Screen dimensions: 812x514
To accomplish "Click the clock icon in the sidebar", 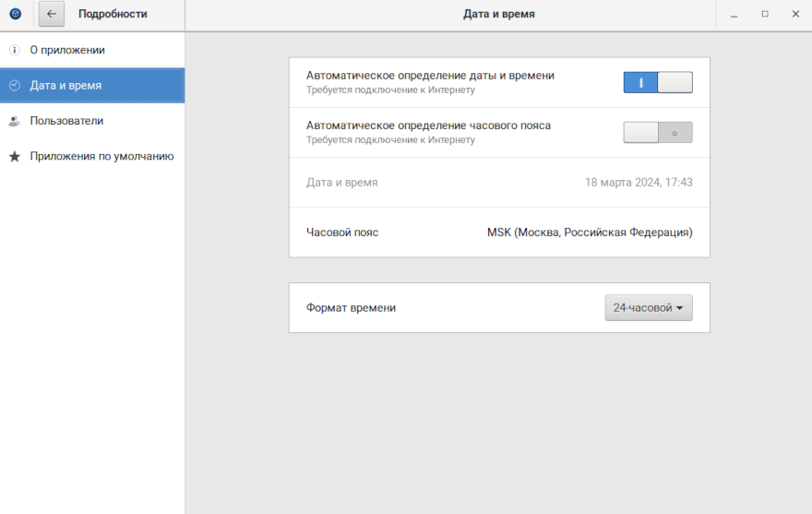I will coord(15,85).
